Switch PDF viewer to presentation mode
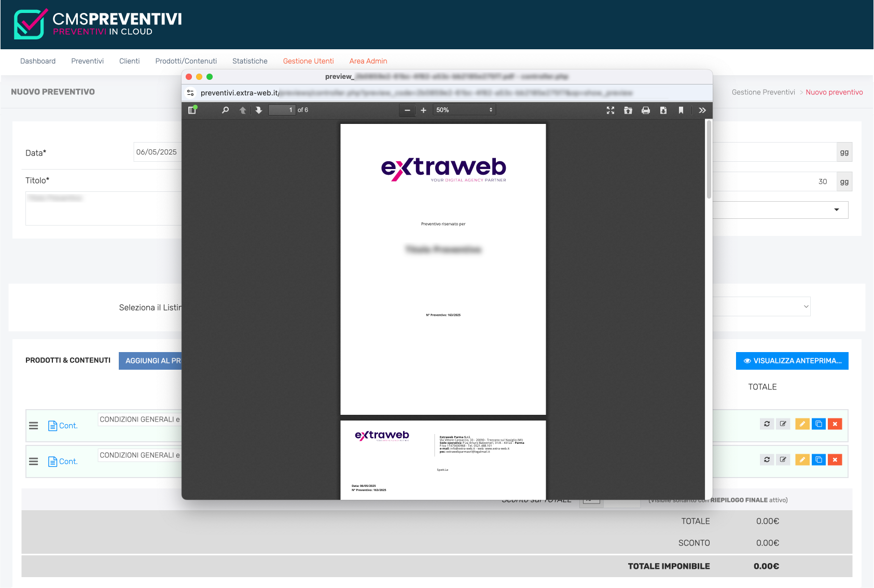Screen dimensions: 874x588 (611, 110)
